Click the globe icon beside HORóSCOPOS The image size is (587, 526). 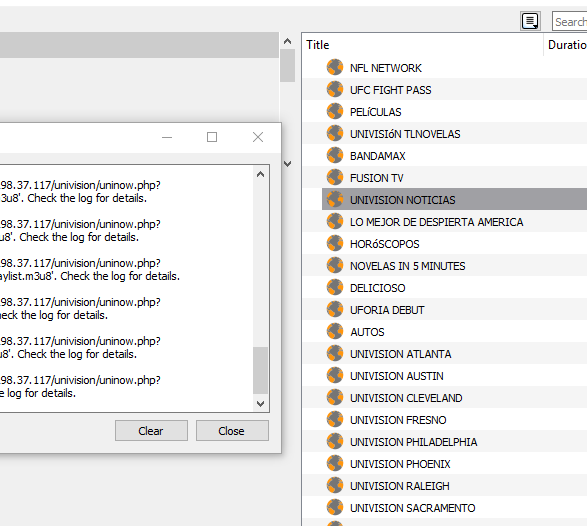point(335,243)
